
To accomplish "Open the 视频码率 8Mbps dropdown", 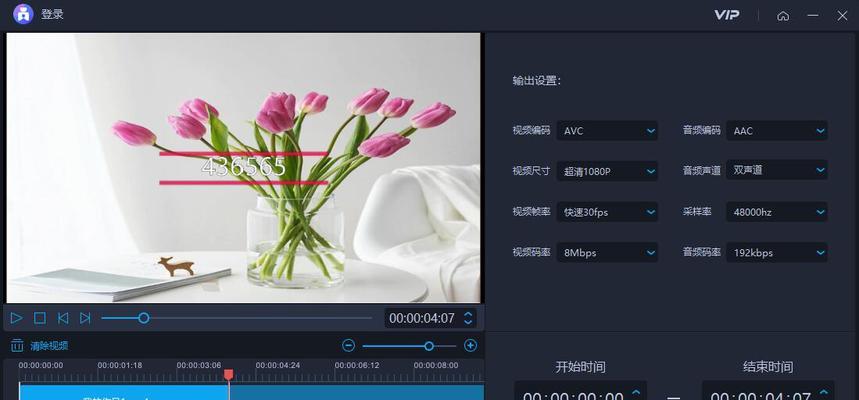I will pos(607,253).
